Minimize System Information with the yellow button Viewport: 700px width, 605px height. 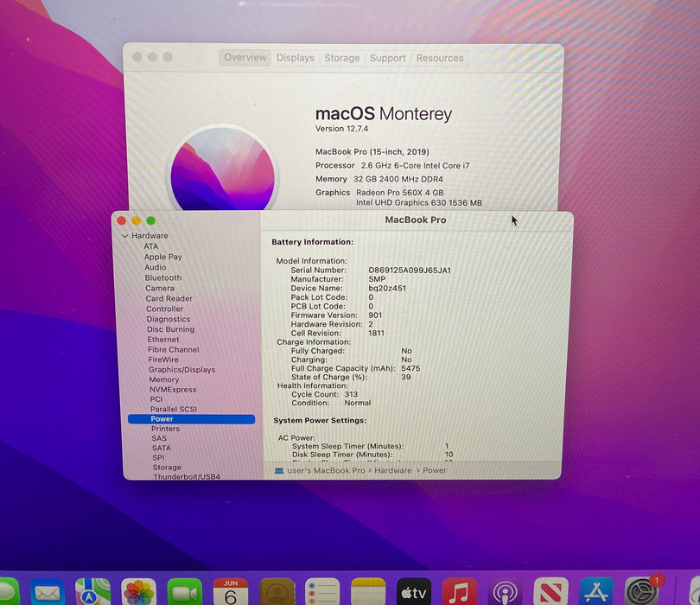tap(137, 220)
